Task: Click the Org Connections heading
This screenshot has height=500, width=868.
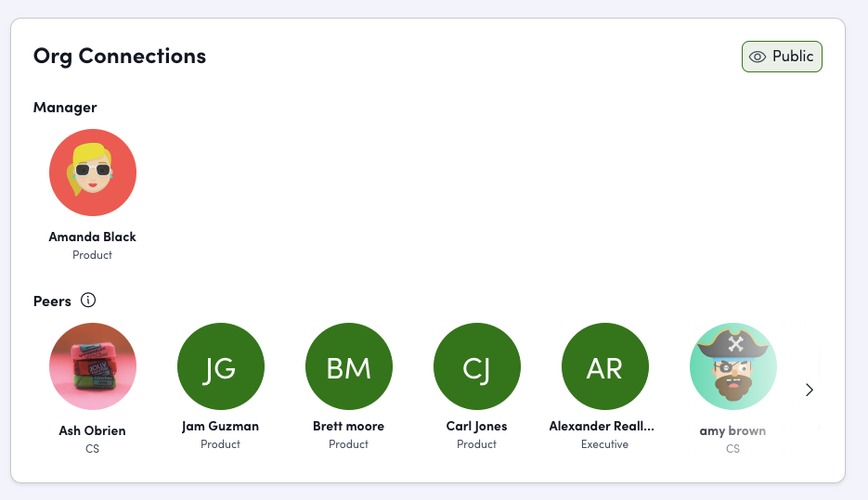Action: (x=120, y=57)
